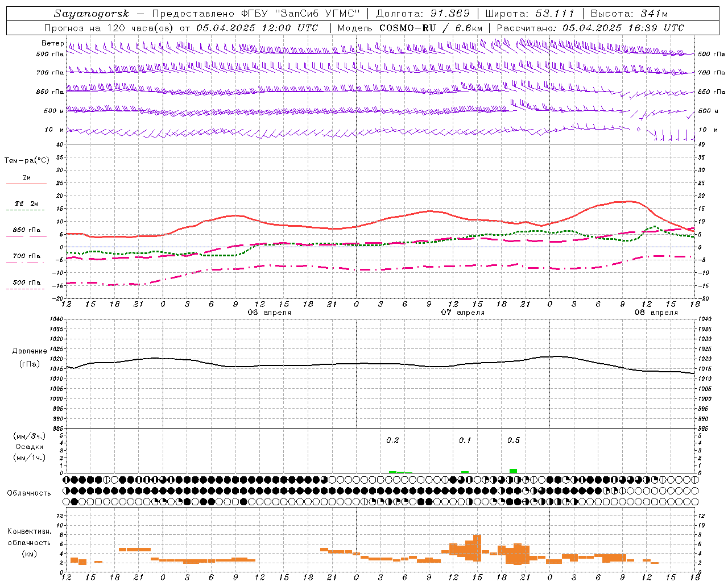
Task: Click the '06 апреля' date label
Action: click(x=269, y=313)
